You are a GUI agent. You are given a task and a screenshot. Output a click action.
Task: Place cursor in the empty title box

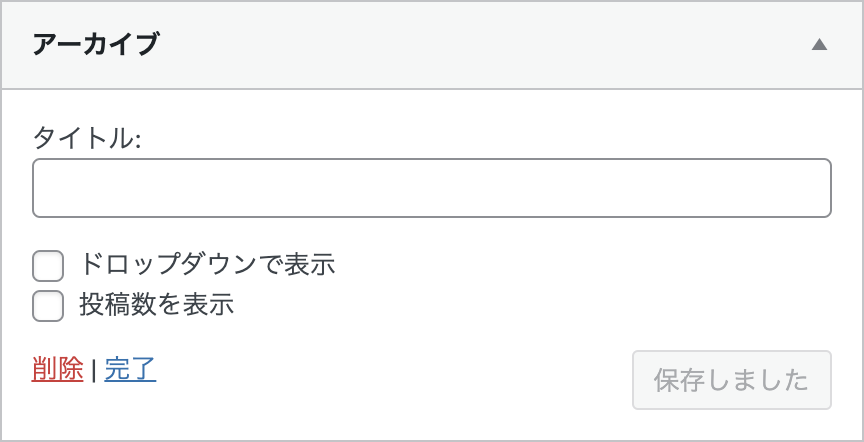[432, 188]
